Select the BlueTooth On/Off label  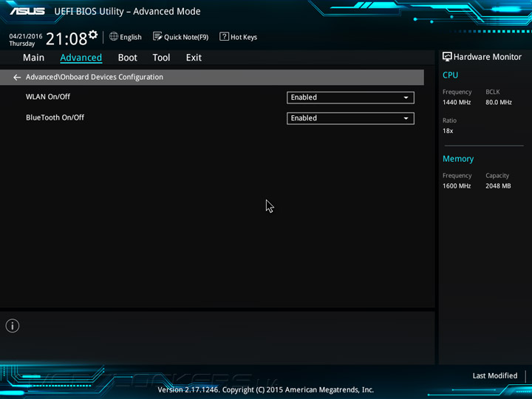click(x=55, y=117)
